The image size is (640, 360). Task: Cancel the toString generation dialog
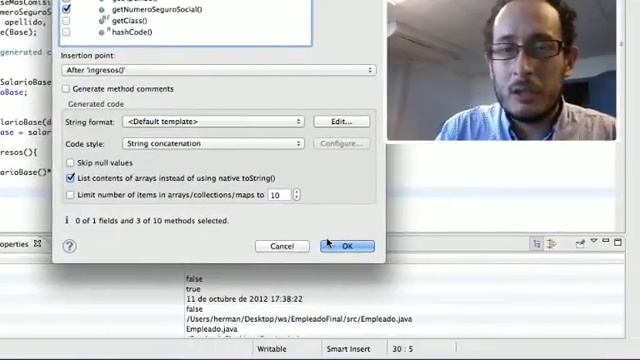[282, 246]
